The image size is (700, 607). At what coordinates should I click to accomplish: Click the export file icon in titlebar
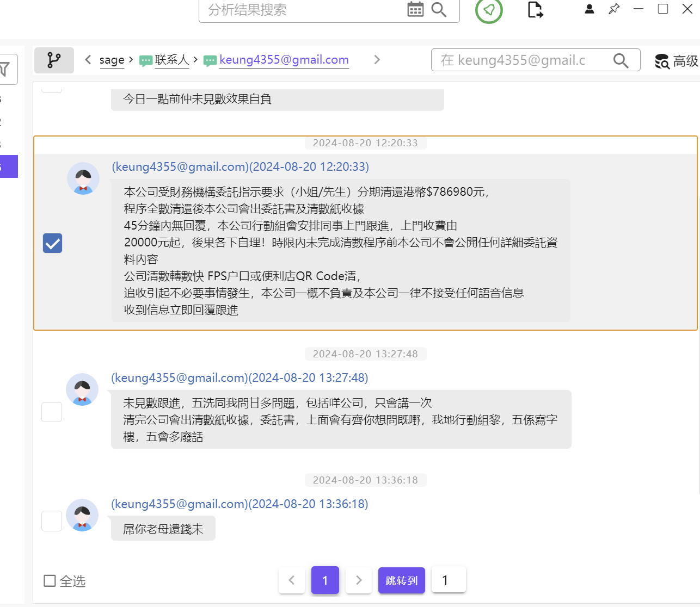click(x=535, y=9)
